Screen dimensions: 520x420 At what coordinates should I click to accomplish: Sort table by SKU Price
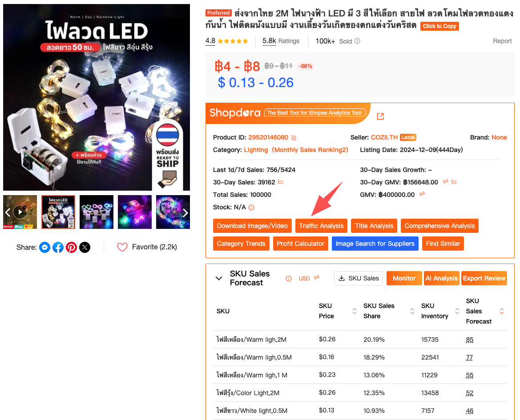355,311
